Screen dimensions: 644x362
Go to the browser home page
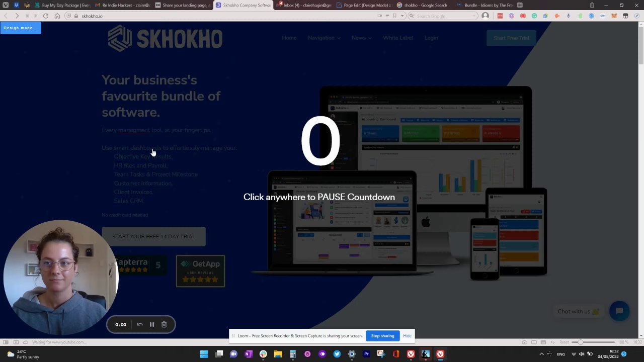(x=57, y=16)
